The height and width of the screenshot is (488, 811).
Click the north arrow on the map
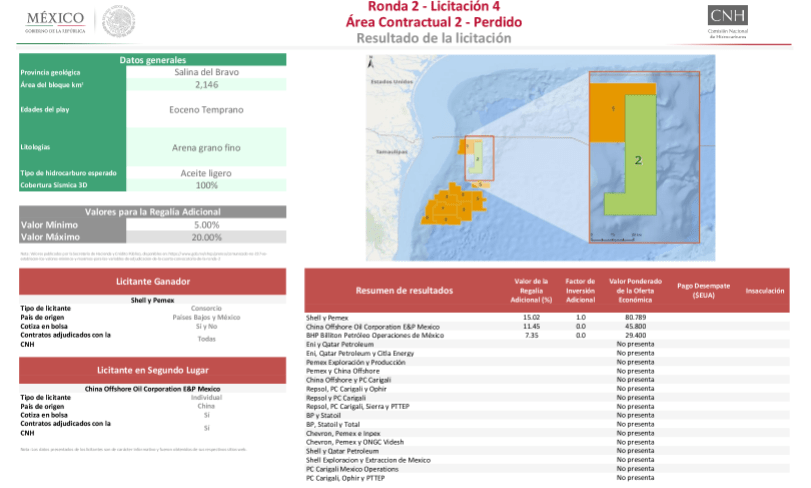(370, 63)
